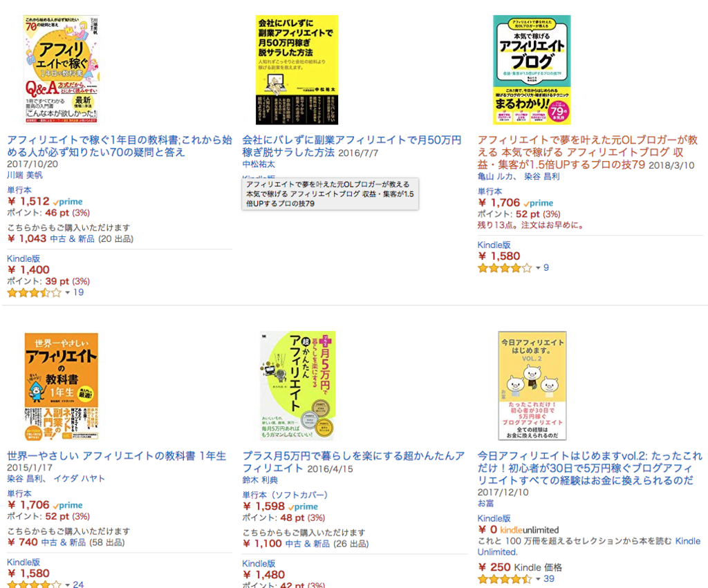The height and width of the screenshot is (588, 708).
Task: Open star rating of the 9-review book
Action: click(x=505, y=269)
